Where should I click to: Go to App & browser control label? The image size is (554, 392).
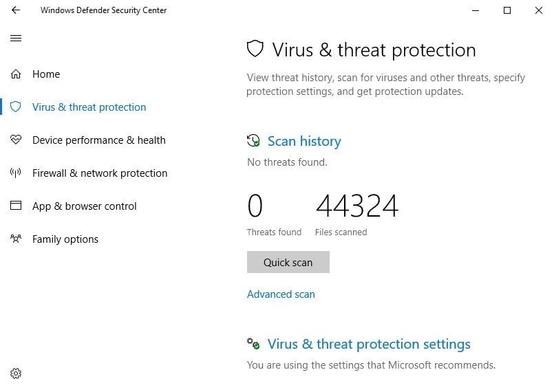(85, 206)
